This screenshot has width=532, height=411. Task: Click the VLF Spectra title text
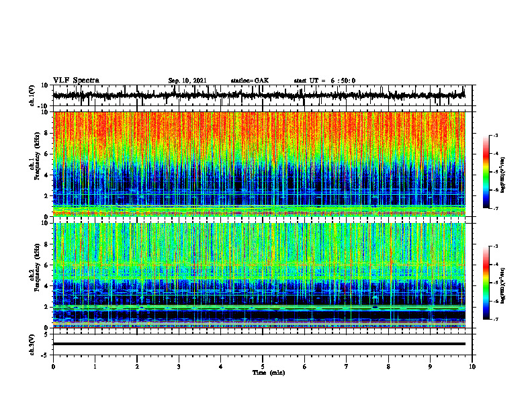[x=76, y=81]
